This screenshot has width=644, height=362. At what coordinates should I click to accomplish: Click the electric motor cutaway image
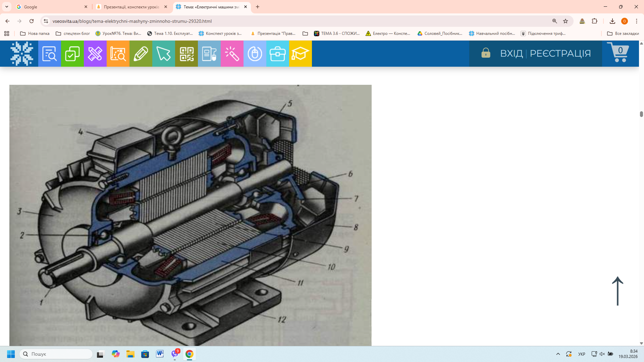pyautogui.click(x=190, y=215)
